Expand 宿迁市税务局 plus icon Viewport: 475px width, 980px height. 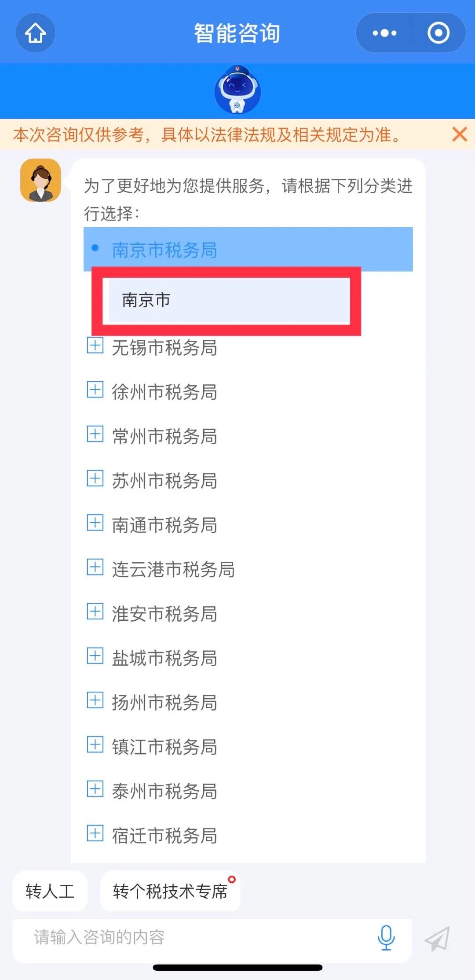point(95,833)
